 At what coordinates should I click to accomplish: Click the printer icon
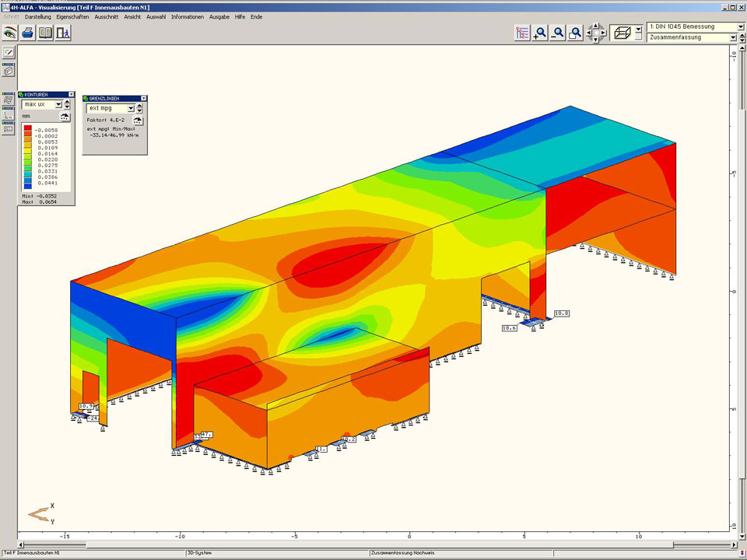(x=28, y=33)
